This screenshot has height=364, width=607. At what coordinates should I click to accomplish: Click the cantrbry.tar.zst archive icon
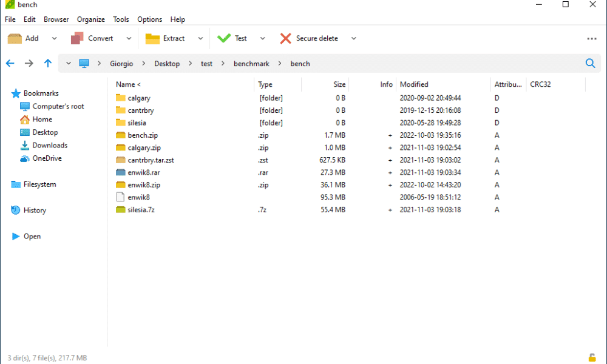[121, 160]
